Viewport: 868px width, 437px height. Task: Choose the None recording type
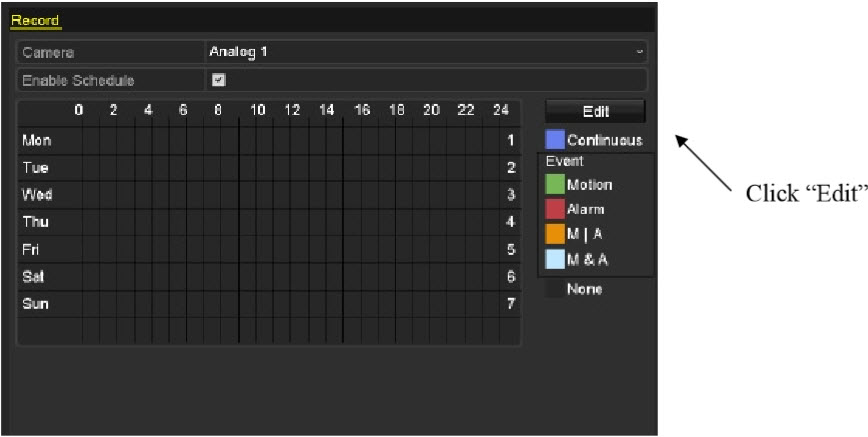555,289
